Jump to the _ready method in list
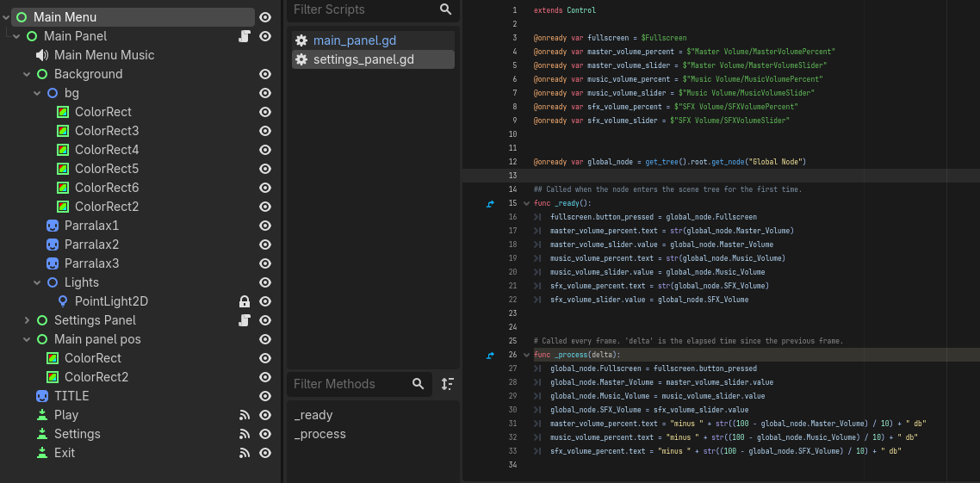Viewport: 980px width, 483px height. [x=313, y=415]
